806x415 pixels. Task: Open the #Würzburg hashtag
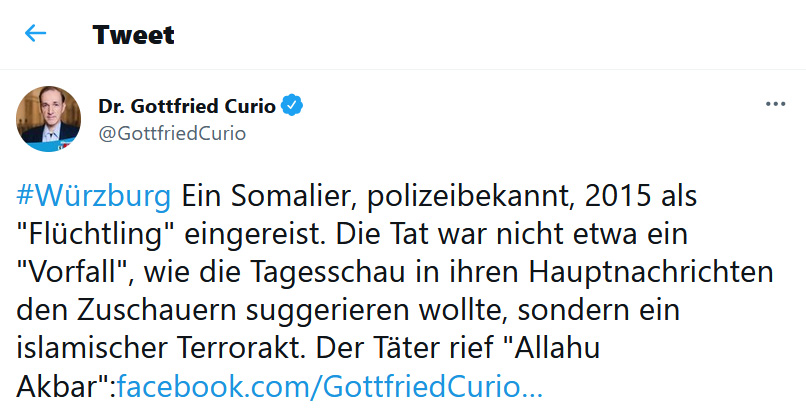coord(94,196)
